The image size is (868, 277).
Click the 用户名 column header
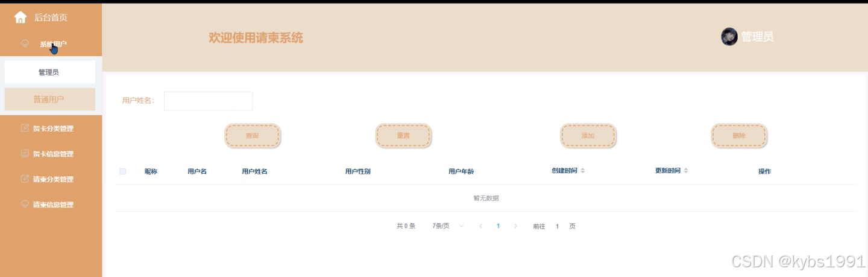[197, 171]
